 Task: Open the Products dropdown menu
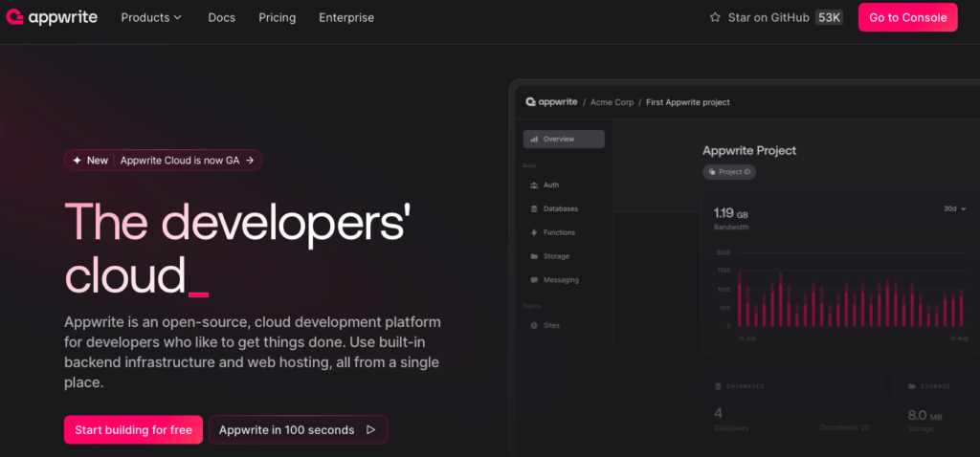pyautogui.click(x=151, y=17)
